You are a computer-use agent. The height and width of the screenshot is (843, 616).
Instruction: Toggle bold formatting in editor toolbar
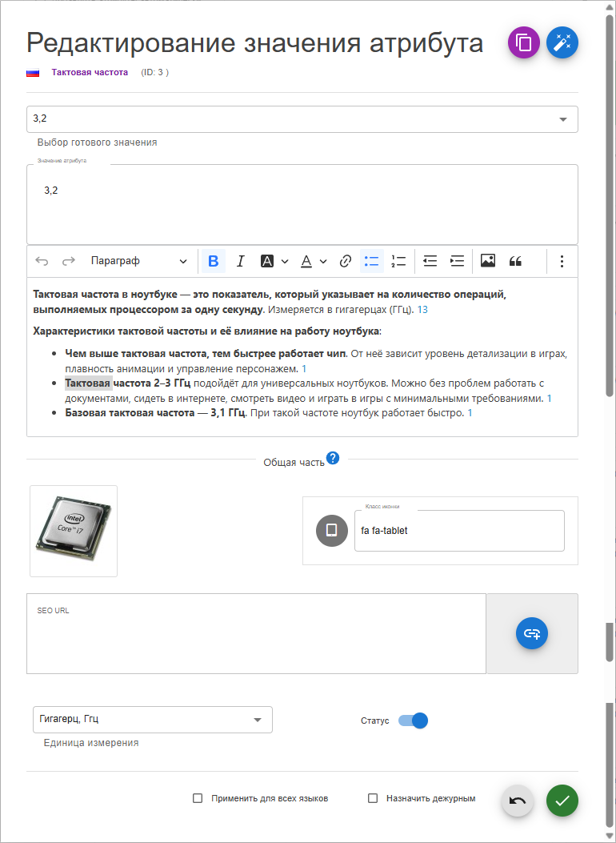(x=213, y=261)
